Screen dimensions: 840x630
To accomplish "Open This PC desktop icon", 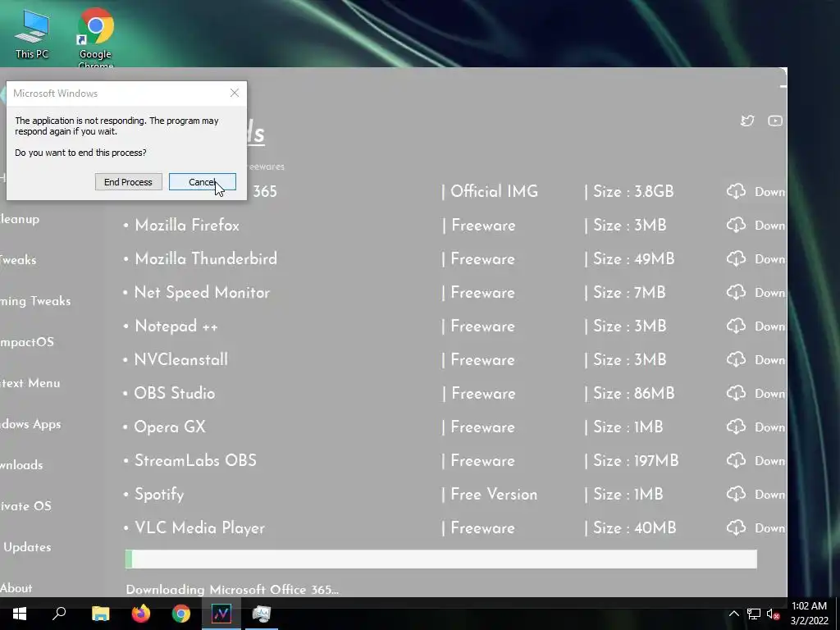I will pyautogui.click(x=32, y=34).
